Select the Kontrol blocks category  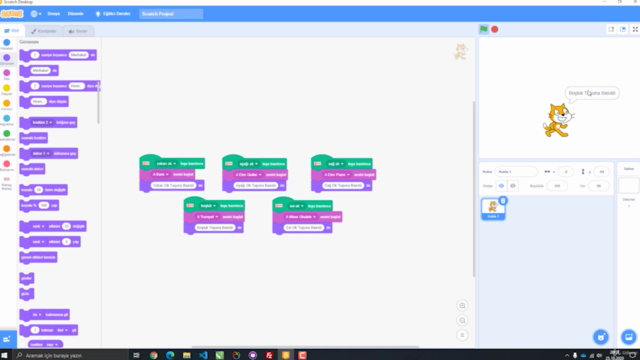pos(7,105)
